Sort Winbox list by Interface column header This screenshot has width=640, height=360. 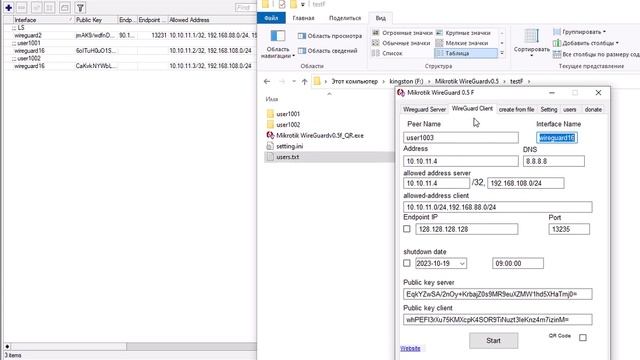(x=43, y=20)
